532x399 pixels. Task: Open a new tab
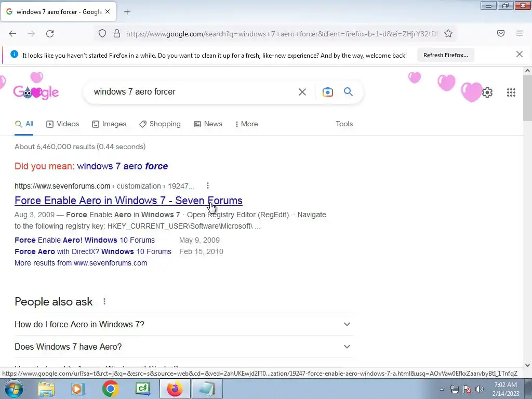click(127, 12)
